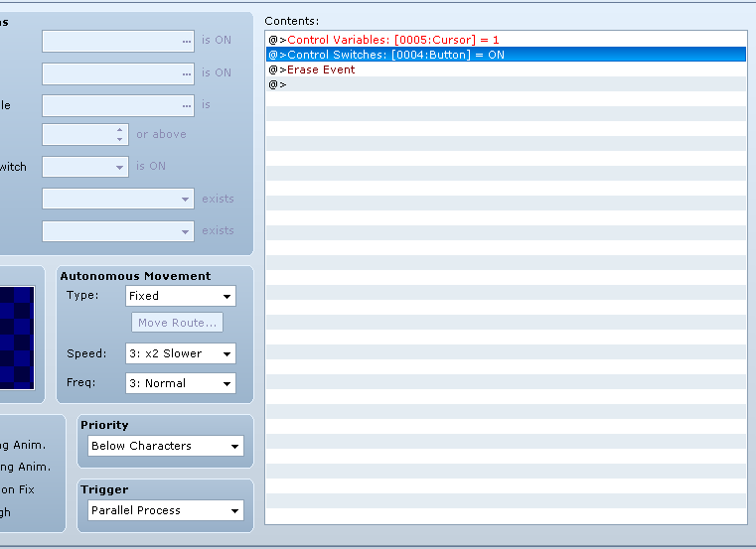
Task: Click the first switch condition field
Action: 118,41
